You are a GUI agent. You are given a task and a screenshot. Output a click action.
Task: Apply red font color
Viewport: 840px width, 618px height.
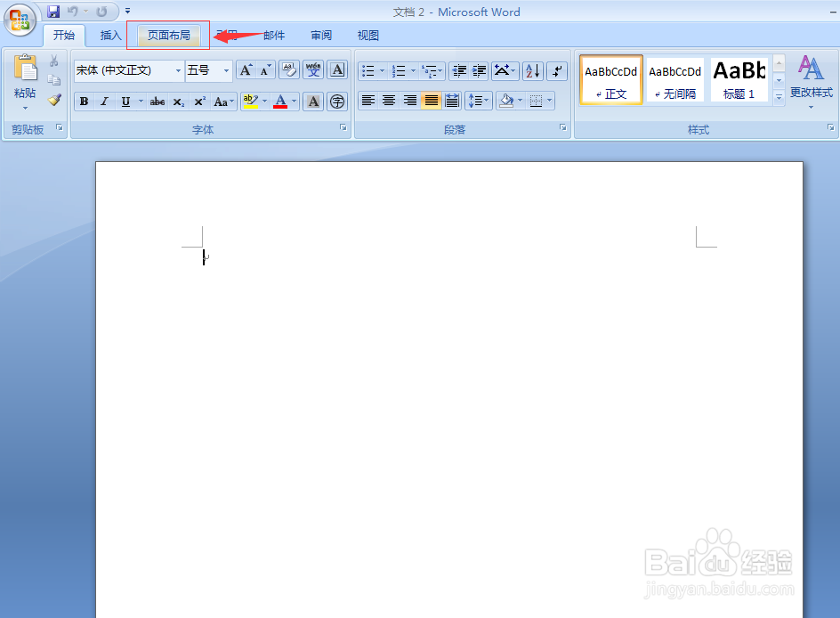pyautogui.click(x=280, y=102)
